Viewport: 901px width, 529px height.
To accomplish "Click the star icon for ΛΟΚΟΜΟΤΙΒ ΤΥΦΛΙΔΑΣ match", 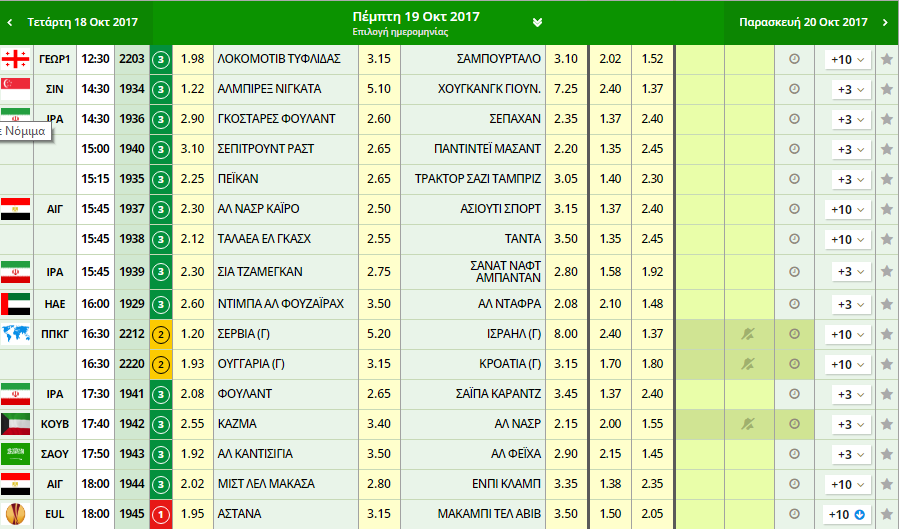I will (887, 60).
